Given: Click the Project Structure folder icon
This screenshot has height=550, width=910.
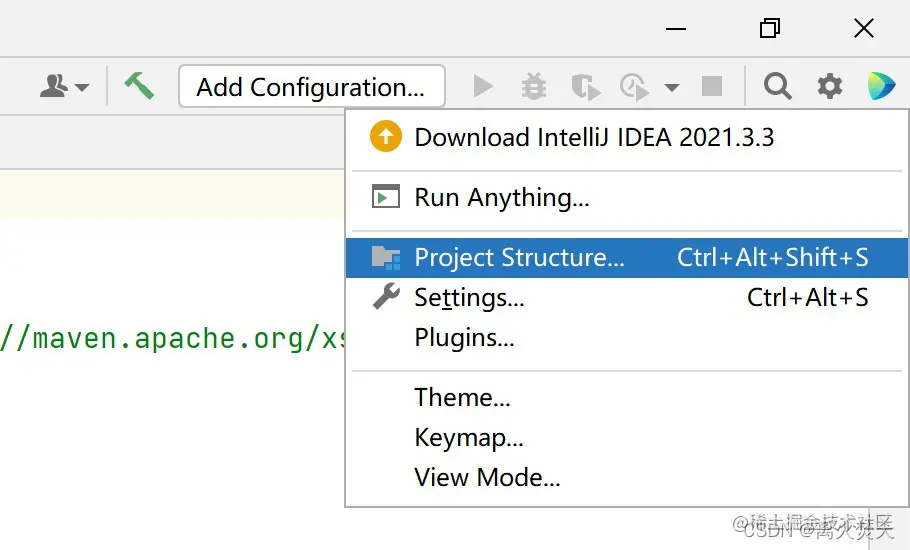Looking at the screenshot, I should pos(386,258).
